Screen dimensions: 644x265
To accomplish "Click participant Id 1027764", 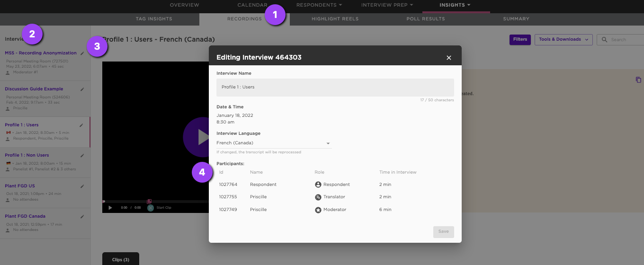I will pos(228,185).
